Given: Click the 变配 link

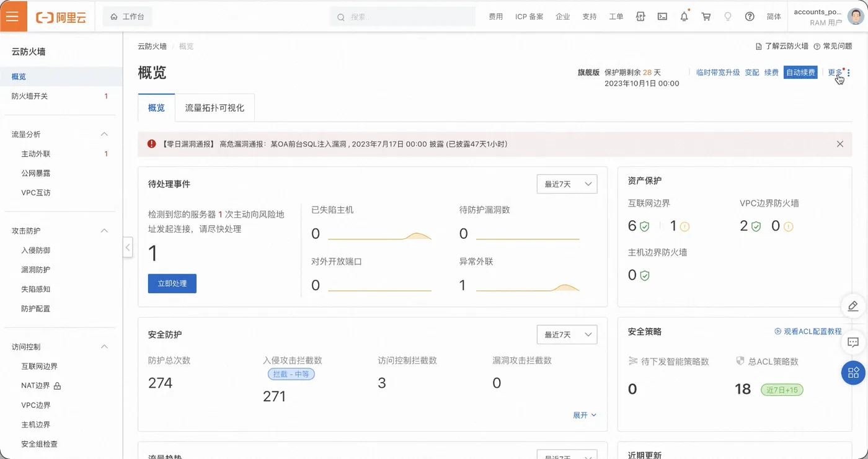Looking at the screenshot, I should [752, 73].
